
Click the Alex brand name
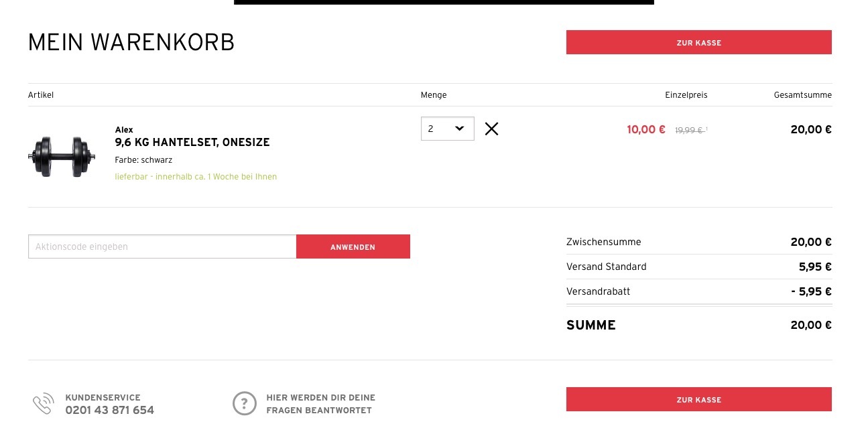pyautogui.click(x=124, y=129)
